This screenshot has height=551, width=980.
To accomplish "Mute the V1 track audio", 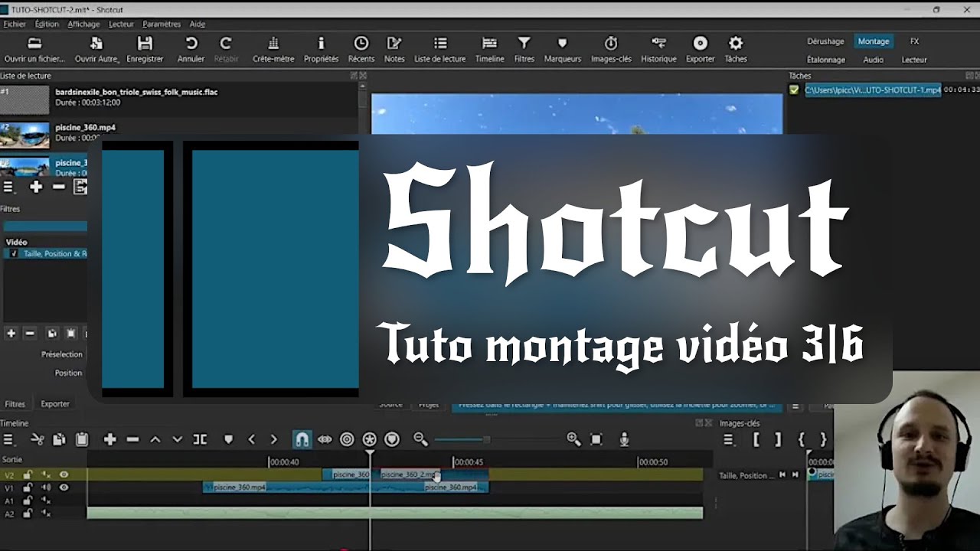I will click(46, 487).
